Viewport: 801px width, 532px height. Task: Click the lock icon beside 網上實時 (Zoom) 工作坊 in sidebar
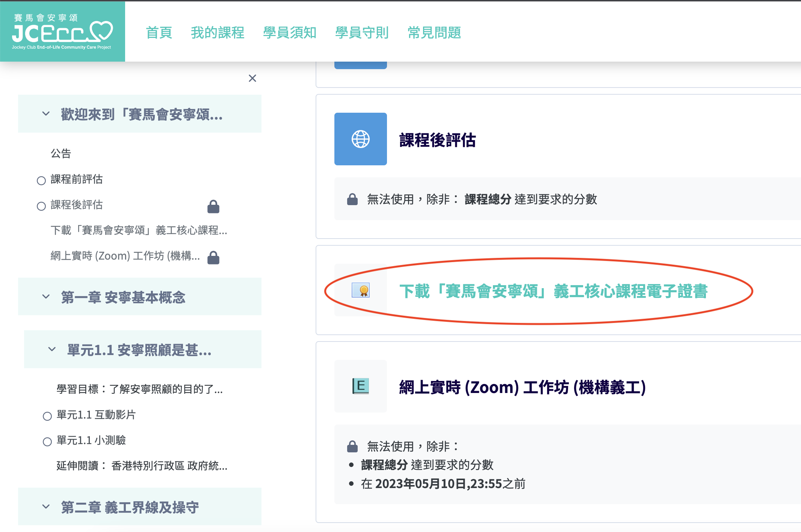click(213, 257)
